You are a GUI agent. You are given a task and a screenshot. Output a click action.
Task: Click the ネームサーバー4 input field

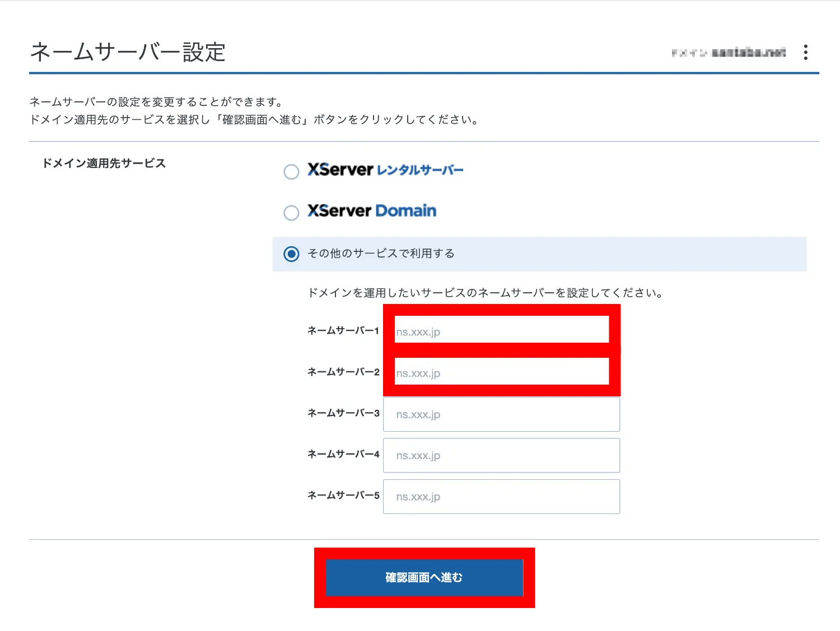tap(501, 455)
